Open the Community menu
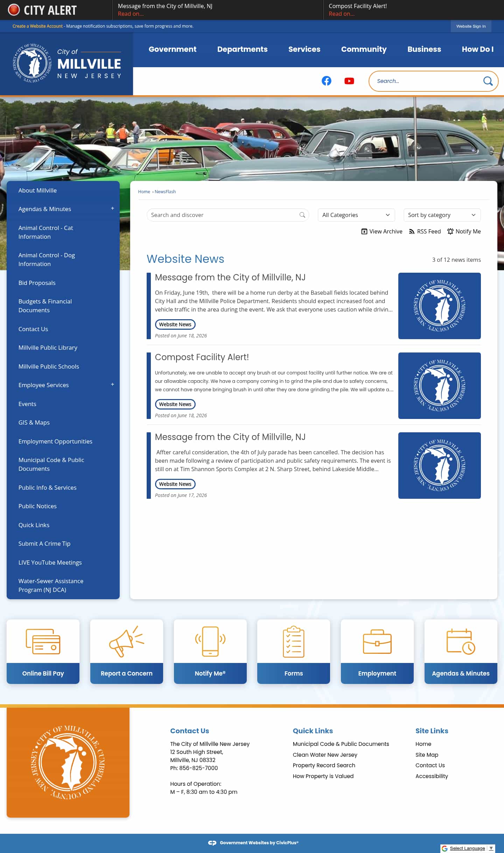 pos(364,49)
